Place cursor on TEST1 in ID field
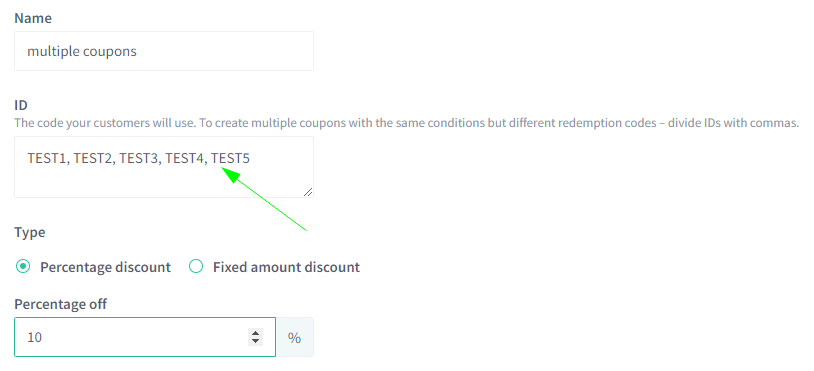 point(47,158)
